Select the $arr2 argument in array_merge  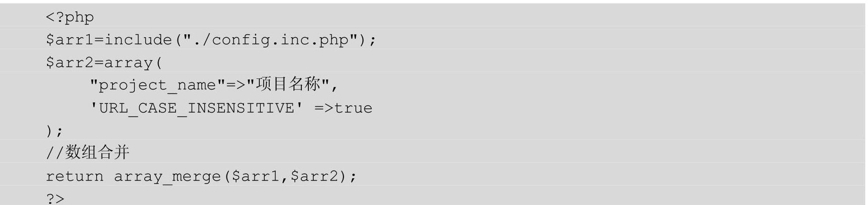coord(314,176)
